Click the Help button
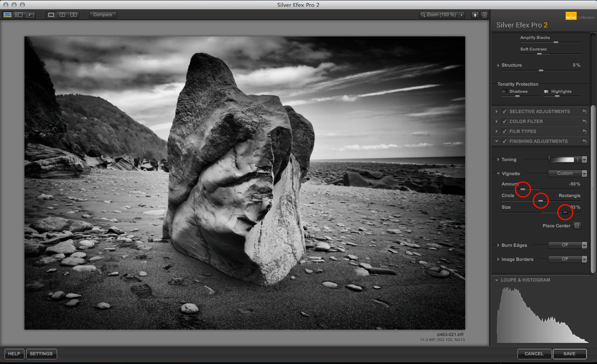 (14, 354)
